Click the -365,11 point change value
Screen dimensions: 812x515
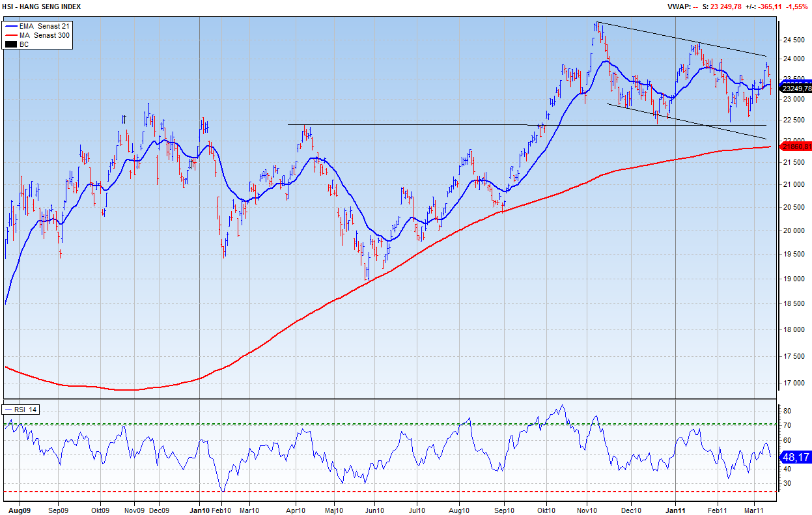coord(770,7)
